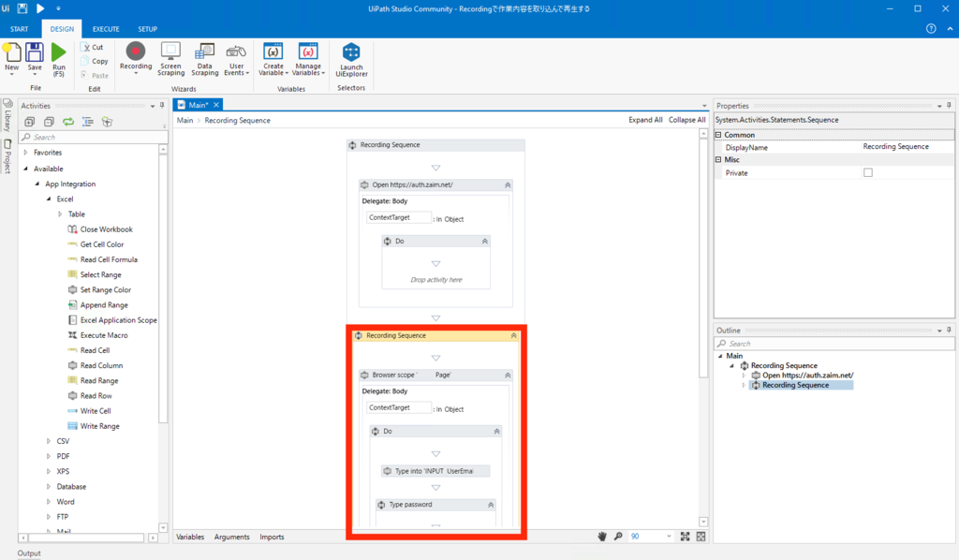The image size is (959, 560).
Task: Expand the CSV tree node
Action: tap(49, 441)
